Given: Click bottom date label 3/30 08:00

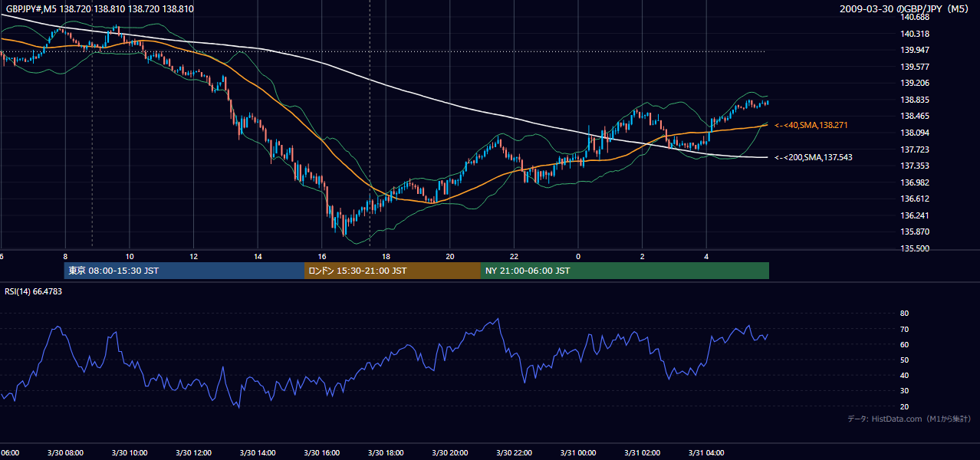Looking at the screenshot, I should point(65,452).
